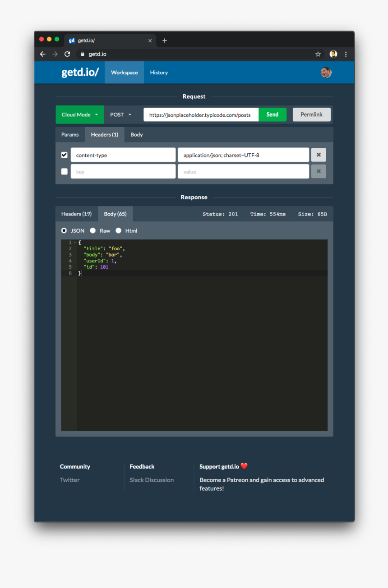
Task: Collapse JSON fold arrow on line 1
Action: [74, 243]
